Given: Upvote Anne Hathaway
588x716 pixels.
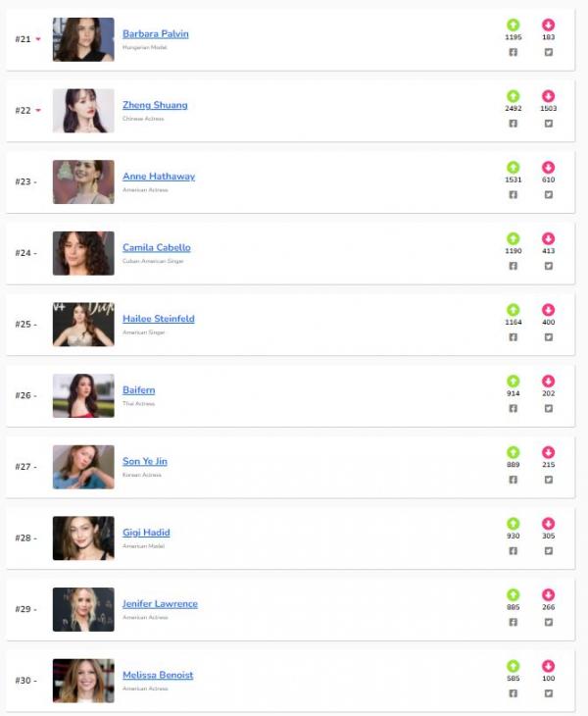Looking at the screenshot, I should tap(513, 168).
